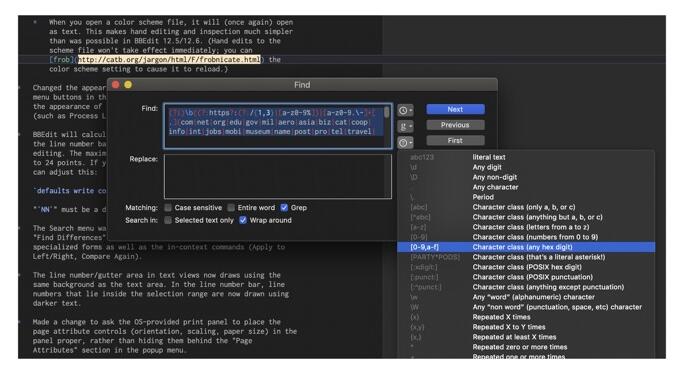Open the saved Grep patterns 'g' dropdown
693x386 pixels.
coord(405,126)
